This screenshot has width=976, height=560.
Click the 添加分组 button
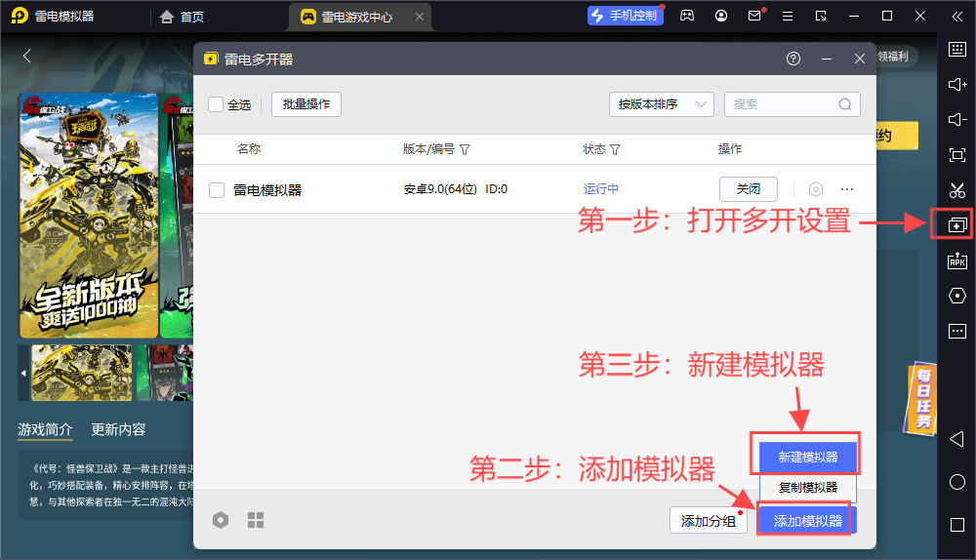(x=709, y=521)
